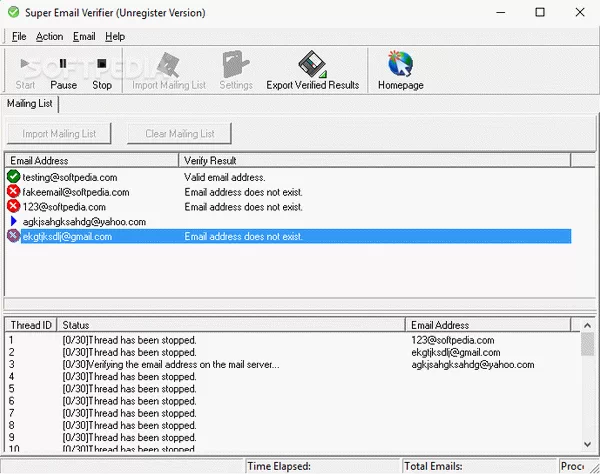
Task: Sort threads by Thread ID header
Action: coord(30,325)
